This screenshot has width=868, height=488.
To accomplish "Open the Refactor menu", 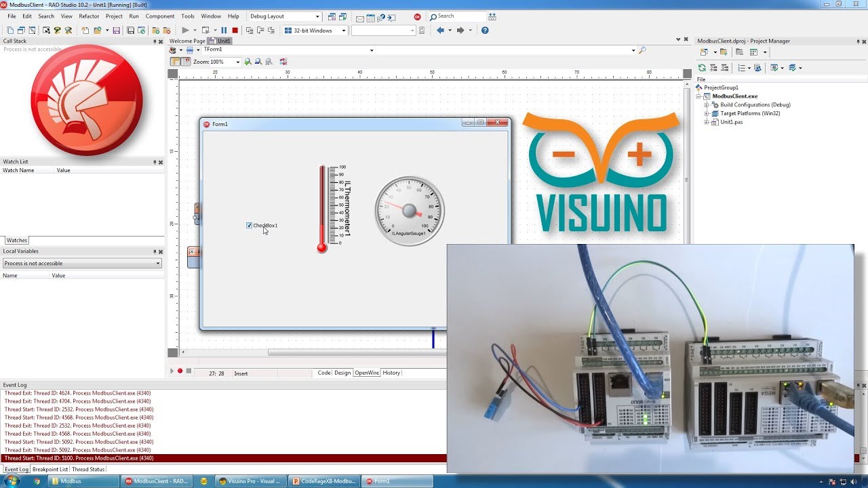I will click(x=89, y=16).
